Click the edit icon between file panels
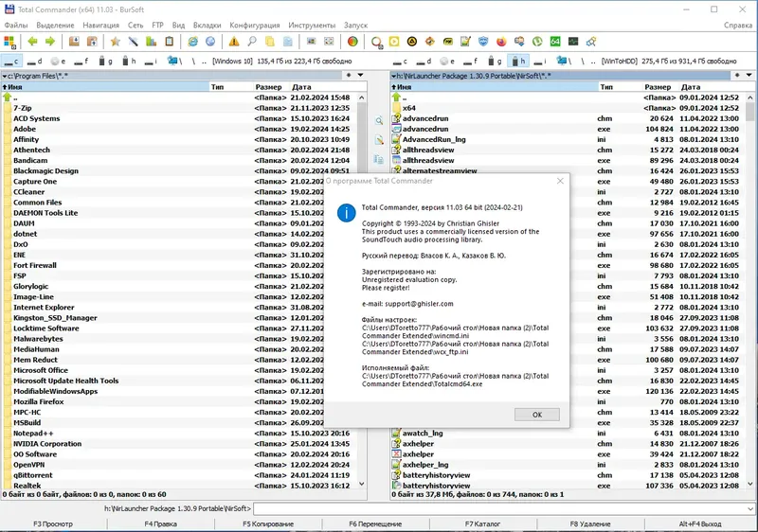The image size is (758, 532). click(379, 140)
